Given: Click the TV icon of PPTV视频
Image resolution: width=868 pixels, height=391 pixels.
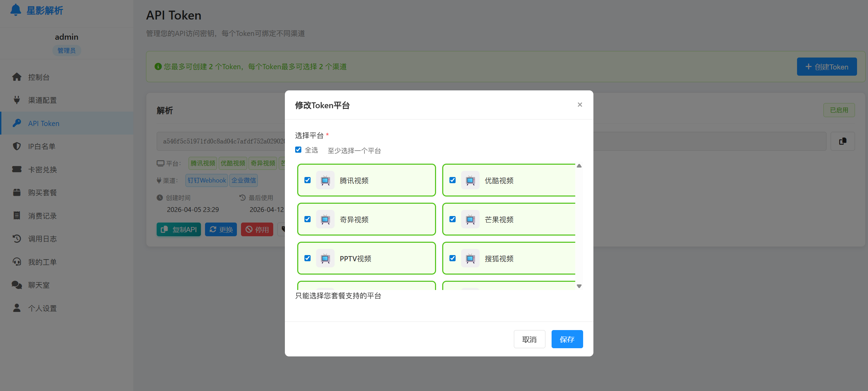Looking at the screenshot, I should point(325,258).
